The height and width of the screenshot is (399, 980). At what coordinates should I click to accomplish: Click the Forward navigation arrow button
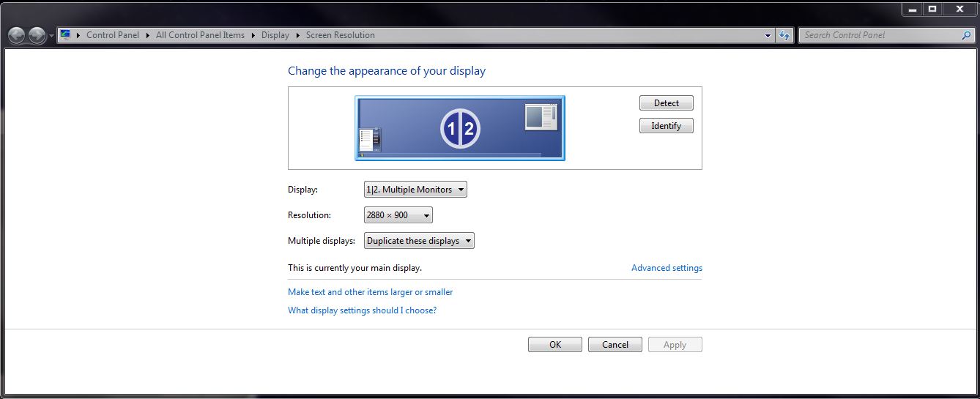[x=37, y=35]
